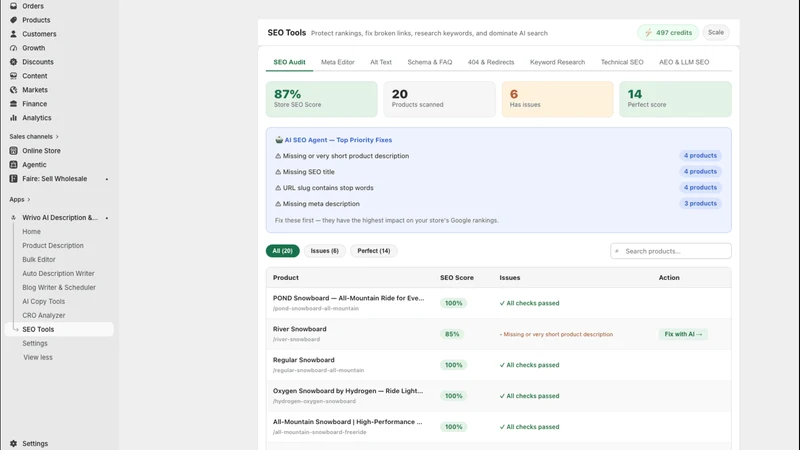The width and height of the screenshot is (800, 450).
Task: Select the SEO Audit tab
Action: pos(289,62)
